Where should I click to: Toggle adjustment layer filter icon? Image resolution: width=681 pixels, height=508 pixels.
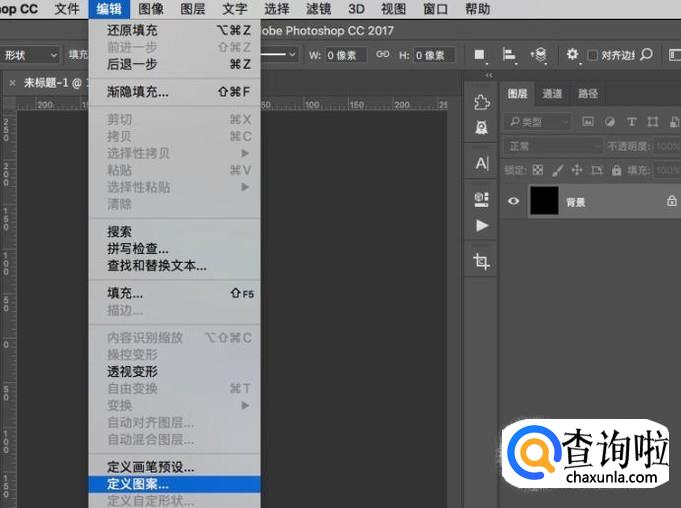[610, 122]
